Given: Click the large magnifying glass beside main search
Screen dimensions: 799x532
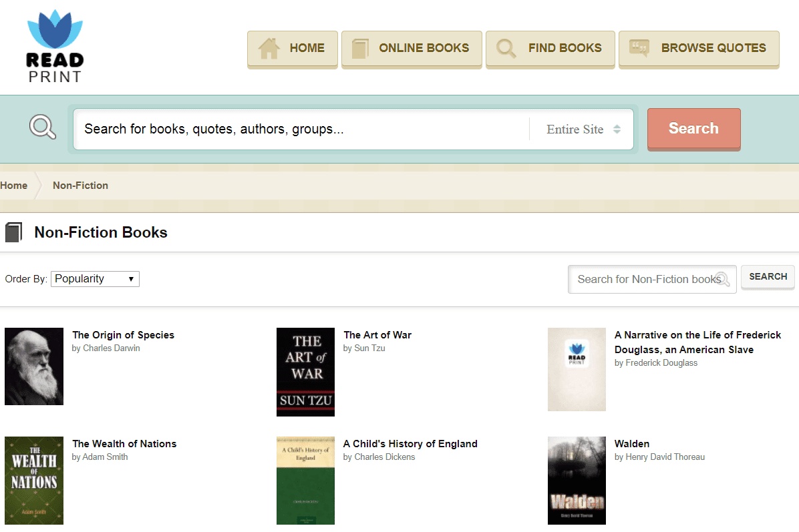Looking at the screenshot, I should point(43,127).
